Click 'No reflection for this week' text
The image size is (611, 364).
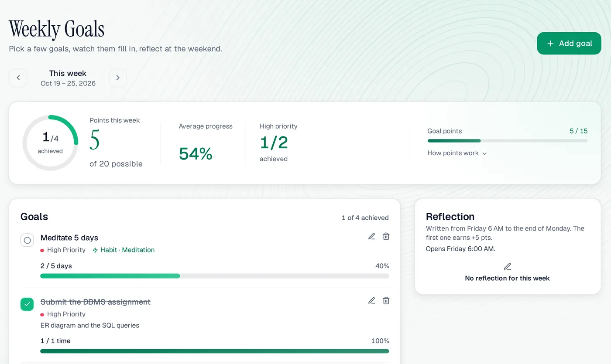click(507, 278)
